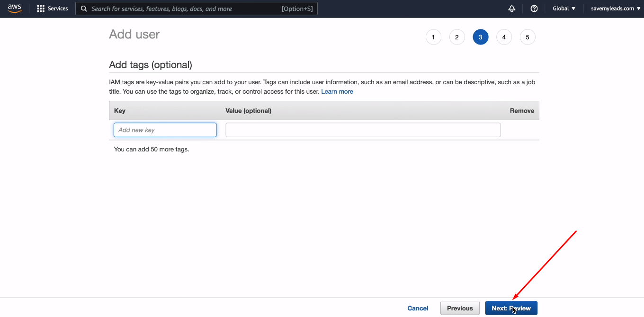This screenshot has width=644, height=317.
Task: Click the Key column header
Action: (120, 111)
